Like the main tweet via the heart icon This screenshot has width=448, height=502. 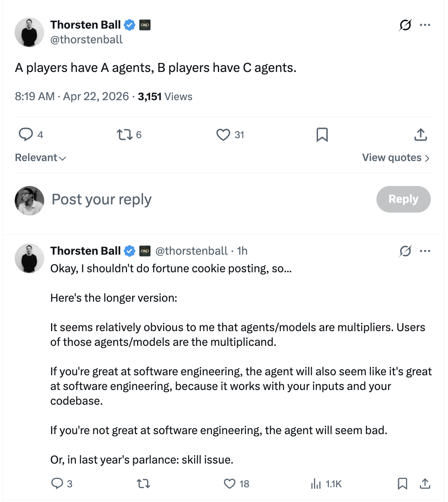(224, 134)
